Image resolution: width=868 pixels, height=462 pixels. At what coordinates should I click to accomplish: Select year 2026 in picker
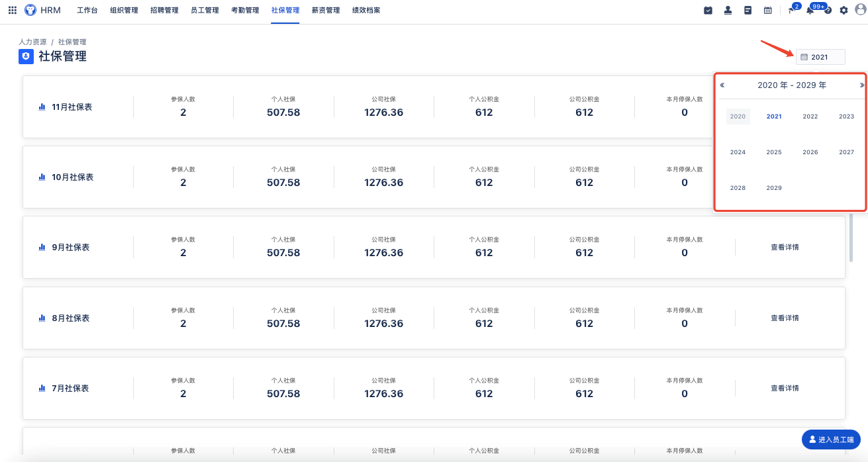pos(810,152)
